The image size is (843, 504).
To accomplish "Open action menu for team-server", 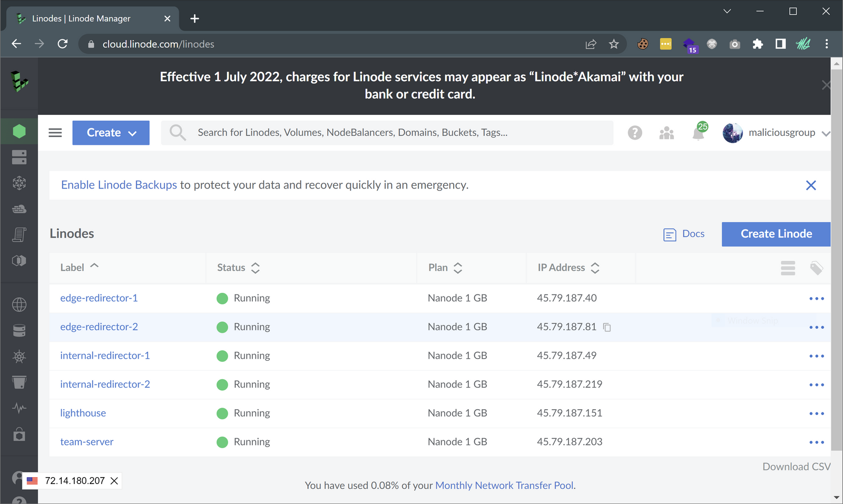I will coord(817,442).
